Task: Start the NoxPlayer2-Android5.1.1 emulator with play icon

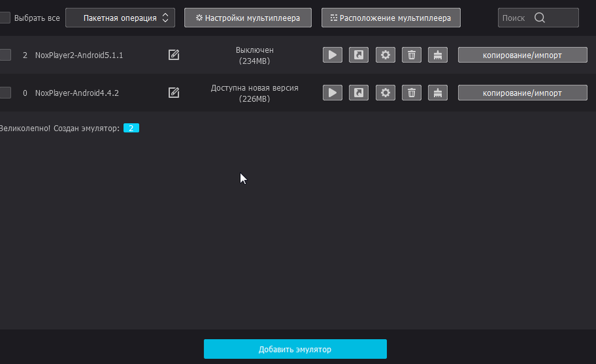Action: 332,55
